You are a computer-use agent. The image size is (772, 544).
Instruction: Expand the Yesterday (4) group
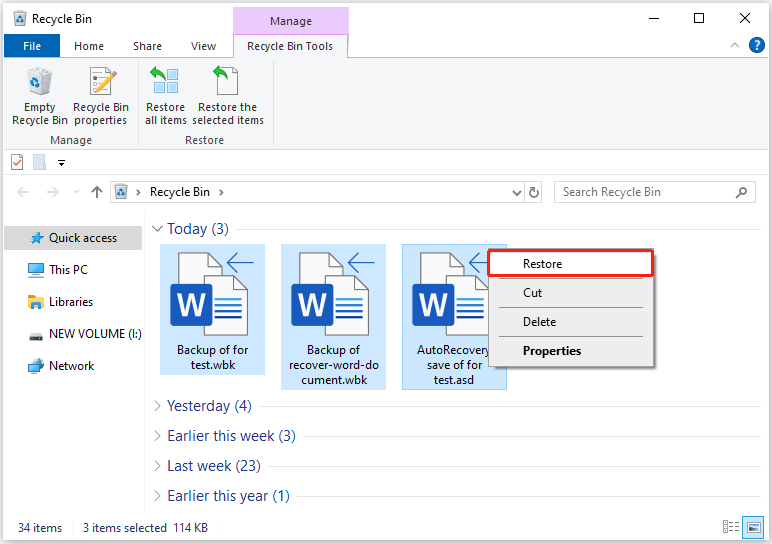157,406
